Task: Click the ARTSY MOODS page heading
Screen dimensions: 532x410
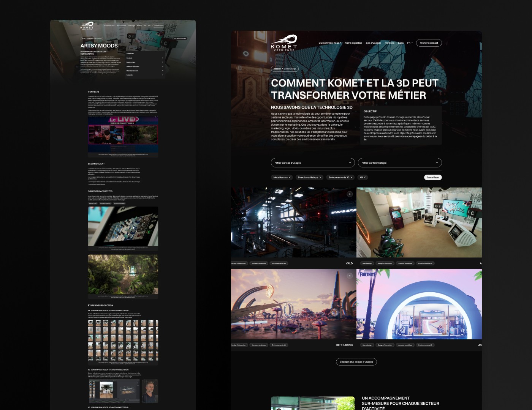Action: (x=99, y=46)
